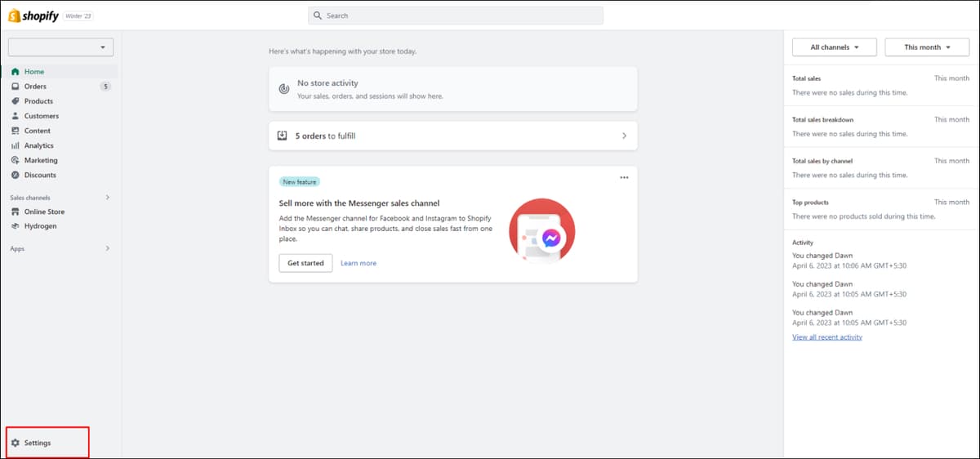Click the Top products heading

coord(810,202)
